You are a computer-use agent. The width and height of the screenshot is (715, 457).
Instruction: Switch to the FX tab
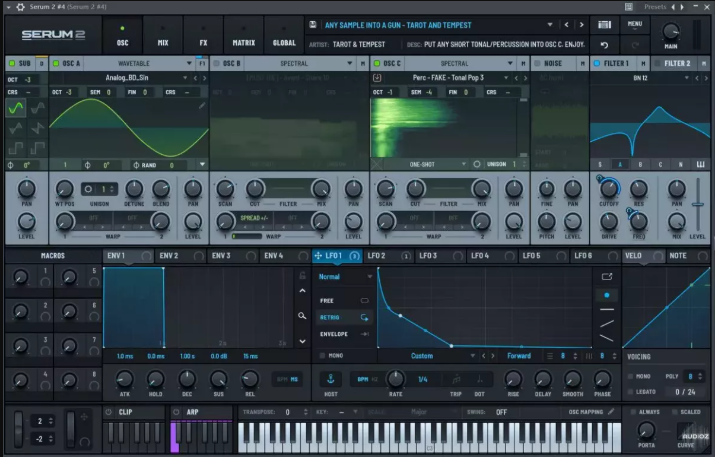(x=203, y=35)
